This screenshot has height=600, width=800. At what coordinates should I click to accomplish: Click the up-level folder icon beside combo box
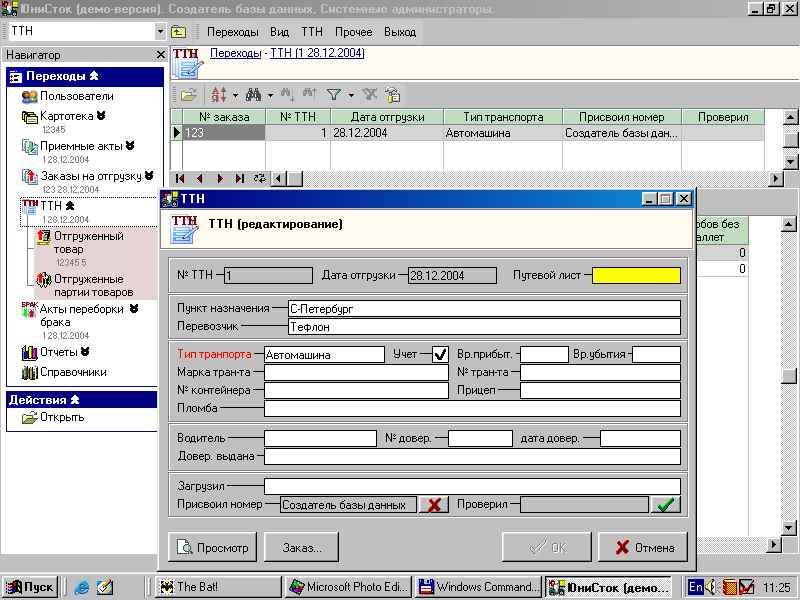pyautogui.click(x=179, y=32)
